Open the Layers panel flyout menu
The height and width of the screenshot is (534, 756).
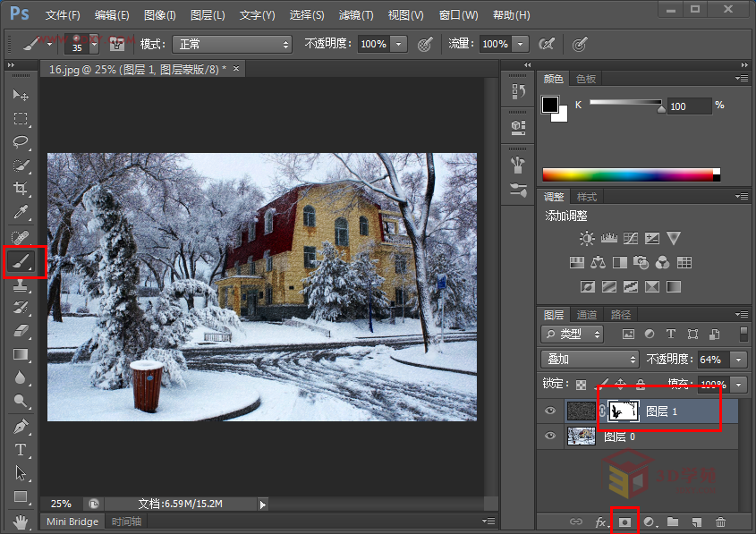pos(742,315)
